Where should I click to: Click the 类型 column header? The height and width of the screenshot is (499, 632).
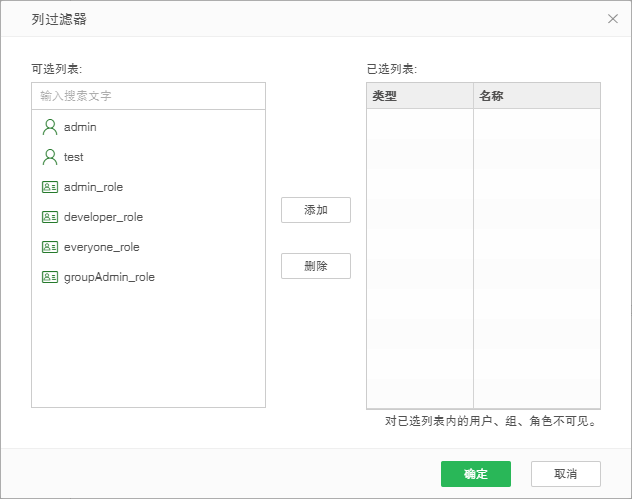coord(419,96)
